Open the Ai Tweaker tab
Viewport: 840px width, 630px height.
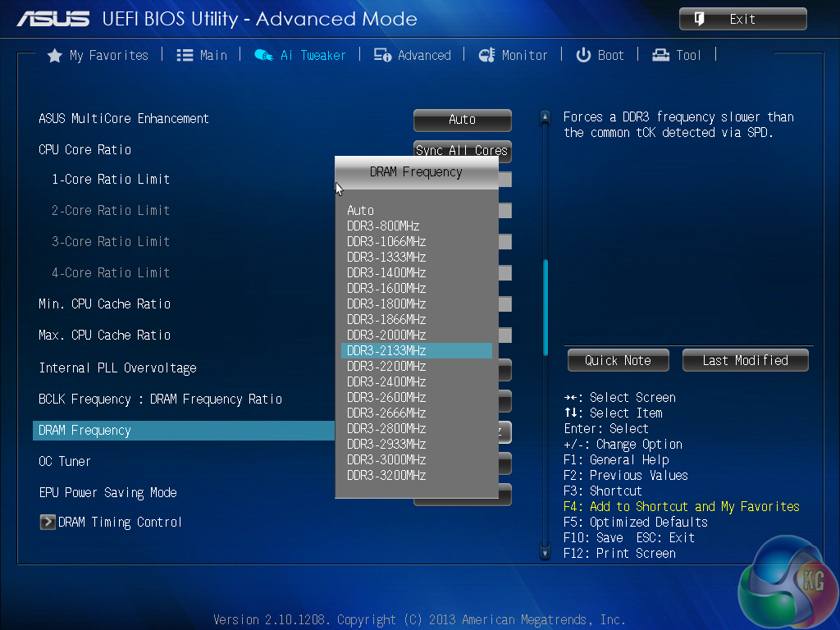tap(300, 55)
